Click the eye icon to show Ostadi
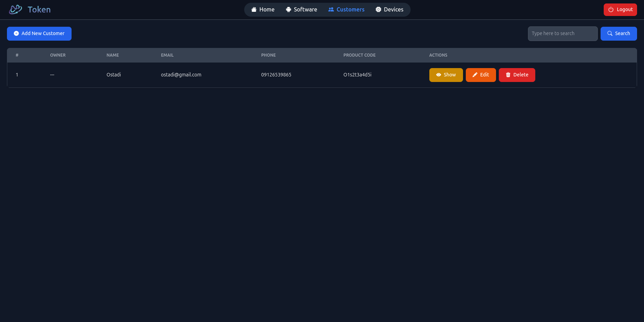The image size is (644, 322). (438, 75)
